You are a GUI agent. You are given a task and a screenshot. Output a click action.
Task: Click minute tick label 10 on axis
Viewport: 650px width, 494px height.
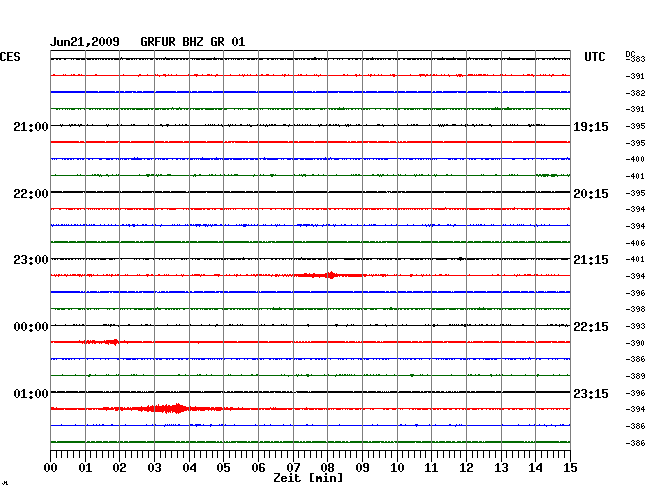point(397,467)
